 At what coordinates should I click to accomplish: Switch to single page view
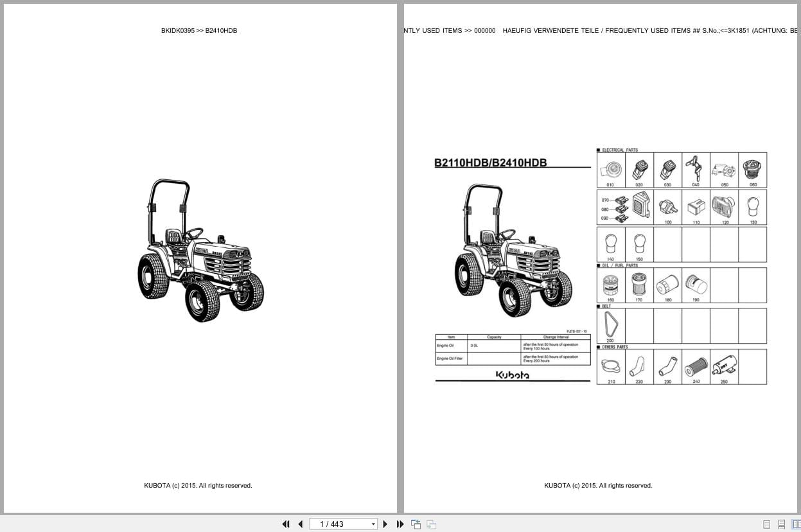[766, 524]
